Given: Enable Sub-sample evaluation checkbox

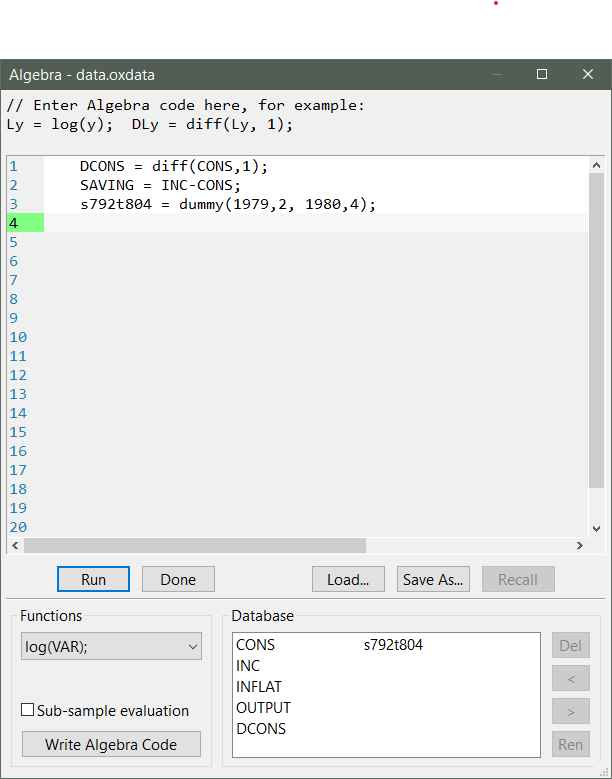Looking at the screenshot, I should click(x=28, y=711).
